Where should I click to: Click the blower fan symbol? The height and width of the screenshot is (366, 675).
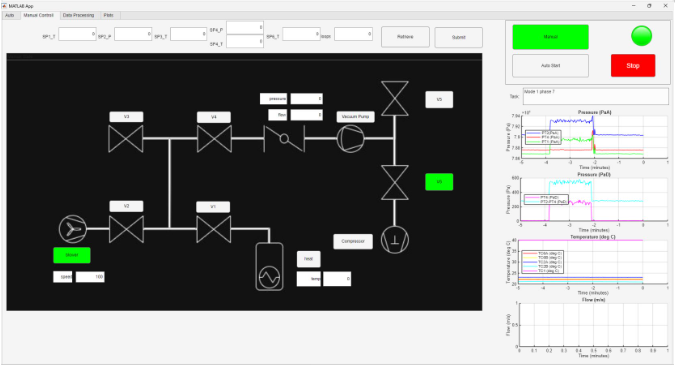[73, 229]
